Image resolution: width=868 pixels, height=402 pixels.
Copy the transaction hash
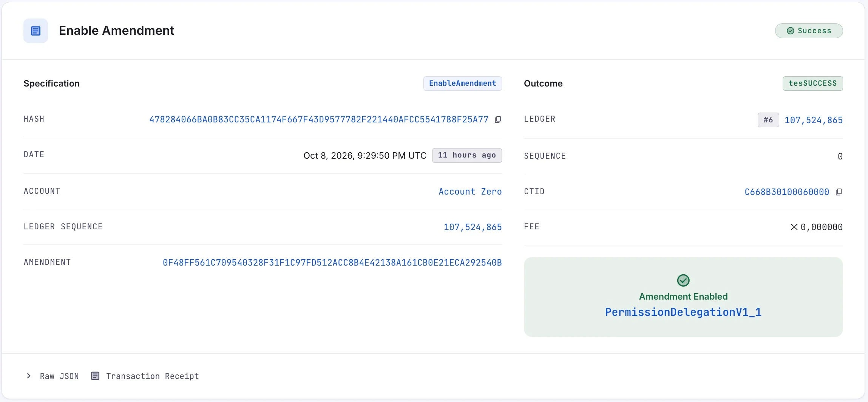(498, 119)
